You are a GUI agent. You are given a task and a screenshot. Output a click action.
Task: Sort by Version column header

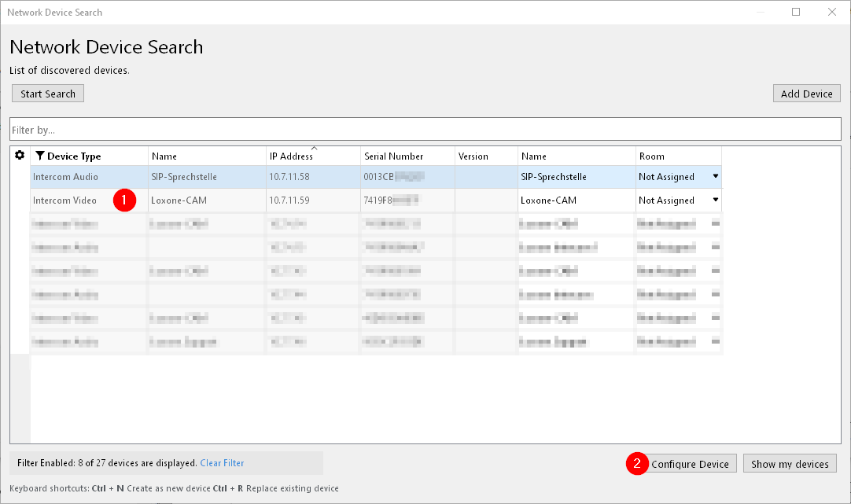tap(473, 156)
